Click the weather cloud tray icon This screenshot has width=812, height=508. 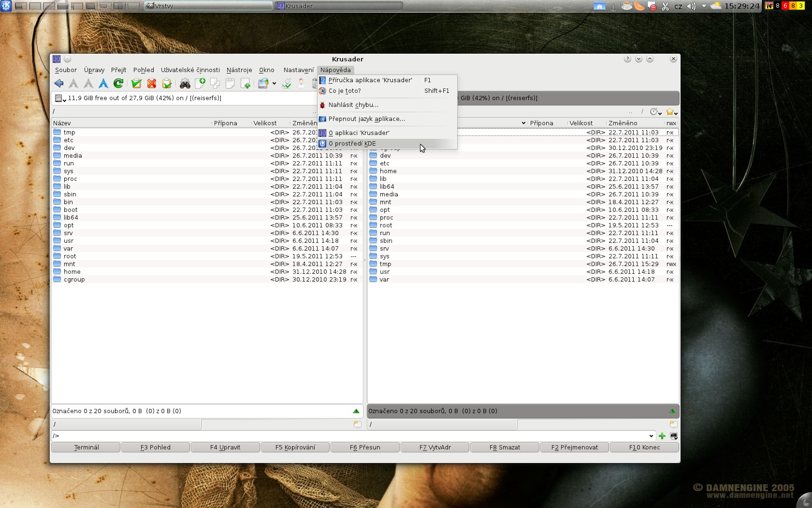tap(716, 6)
